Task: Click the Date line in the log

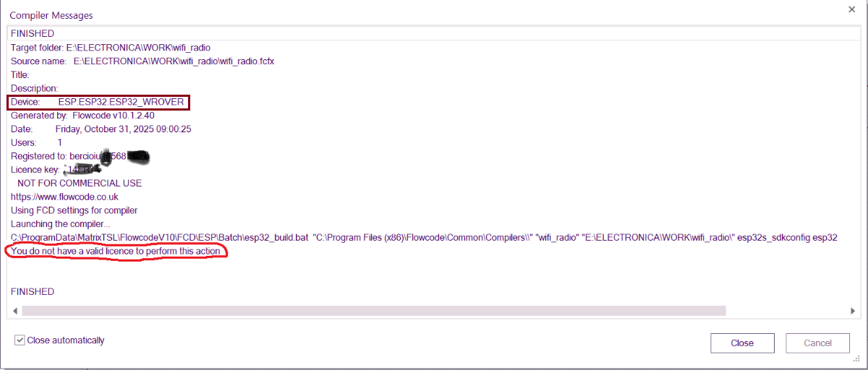Action: pyautogui.click(x=101, y=129)
